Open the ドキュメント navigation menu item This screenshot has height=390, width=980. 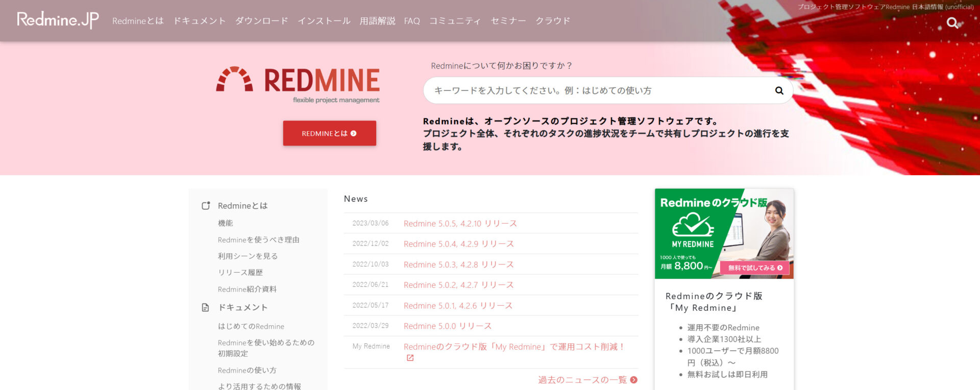point(200,21)
